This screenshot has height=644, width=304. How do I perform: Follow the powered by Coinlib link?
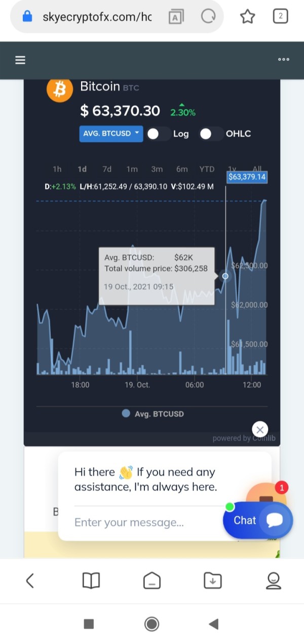coord(244,438)
